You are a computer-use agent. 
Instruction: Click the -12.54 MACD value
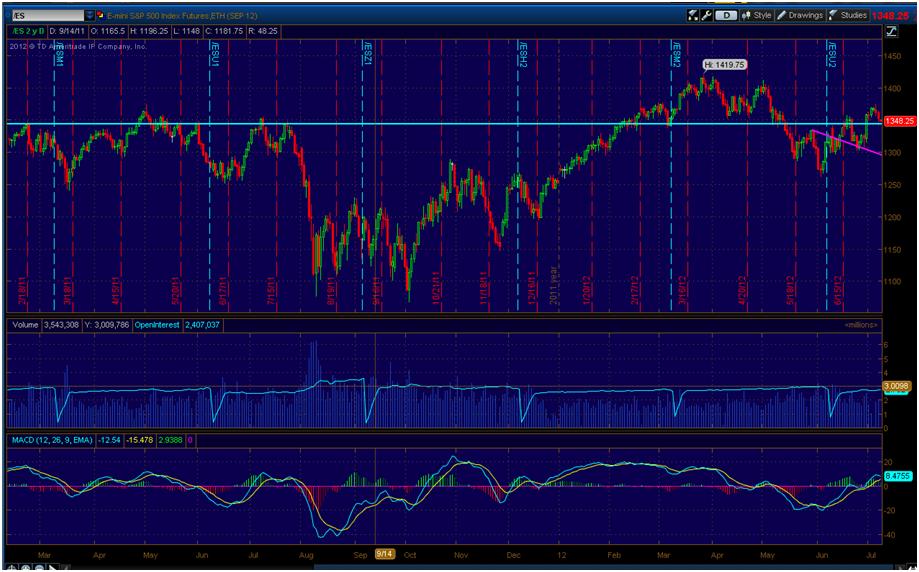click(109, 440)
